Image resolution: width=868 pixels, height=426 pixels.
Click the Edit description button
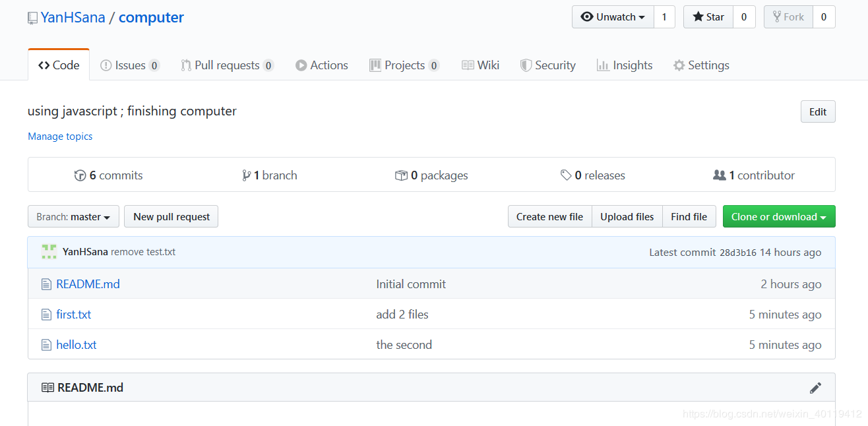818,111
